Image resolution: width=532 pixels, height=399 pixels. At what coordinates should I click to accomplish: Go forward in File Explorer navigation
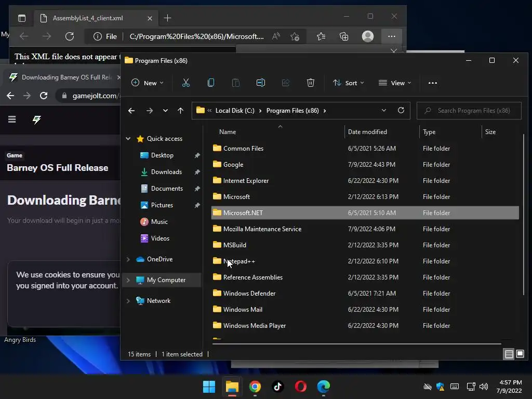tap(149, 111)
